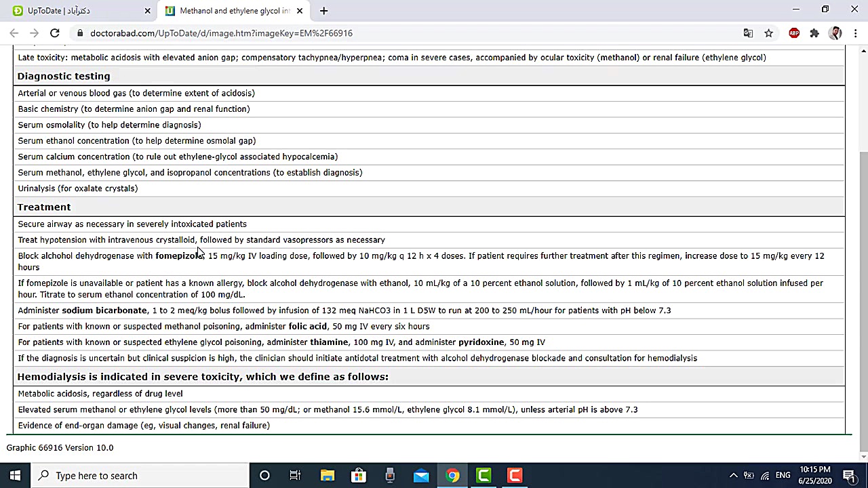Show hidden system tray icons
The image size is (868, 488).
click(x=733, y=476)
